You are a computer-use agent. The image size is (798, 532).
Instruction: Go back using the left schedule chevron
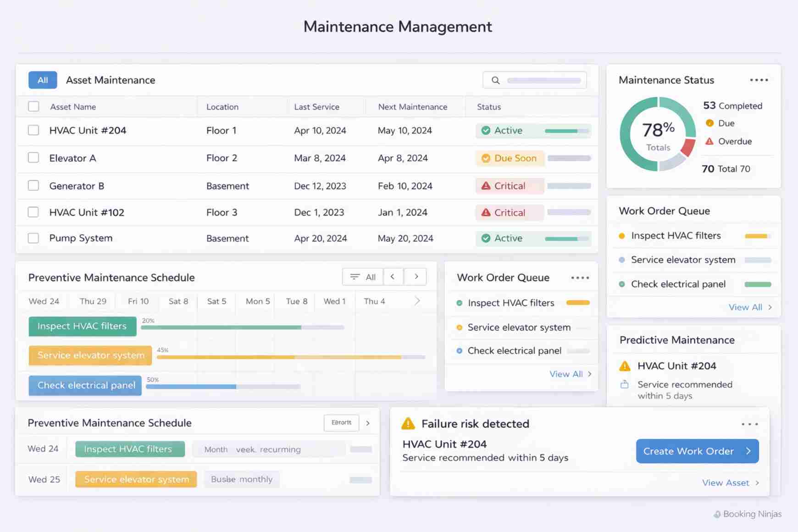[393, 277]
